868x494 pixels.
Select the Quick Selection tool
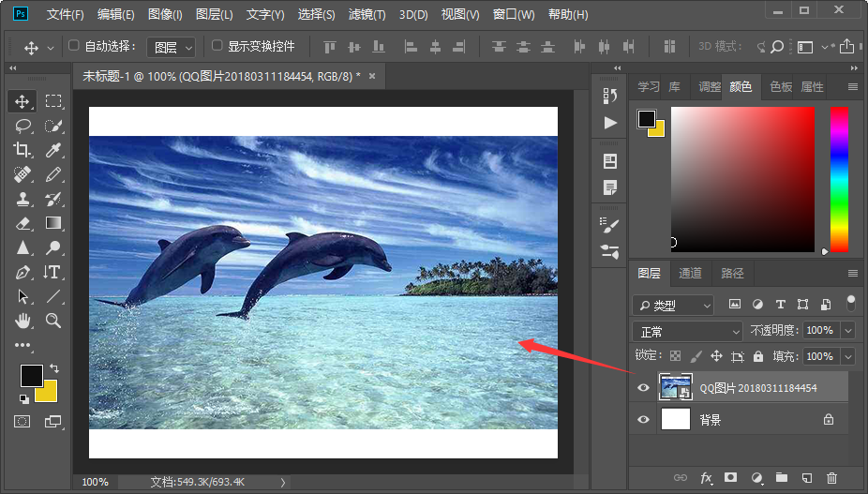point(53,126)
